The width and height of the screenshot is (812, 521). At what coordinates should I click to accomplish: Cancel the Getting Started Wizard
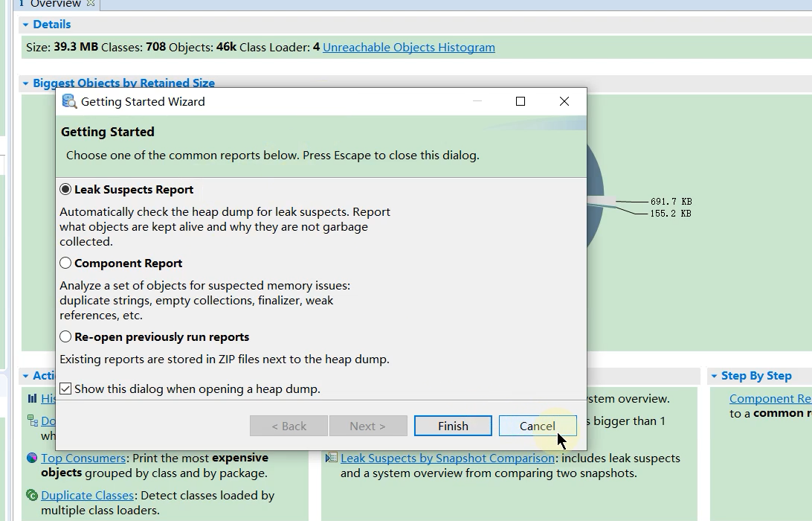tap(538, 426)
